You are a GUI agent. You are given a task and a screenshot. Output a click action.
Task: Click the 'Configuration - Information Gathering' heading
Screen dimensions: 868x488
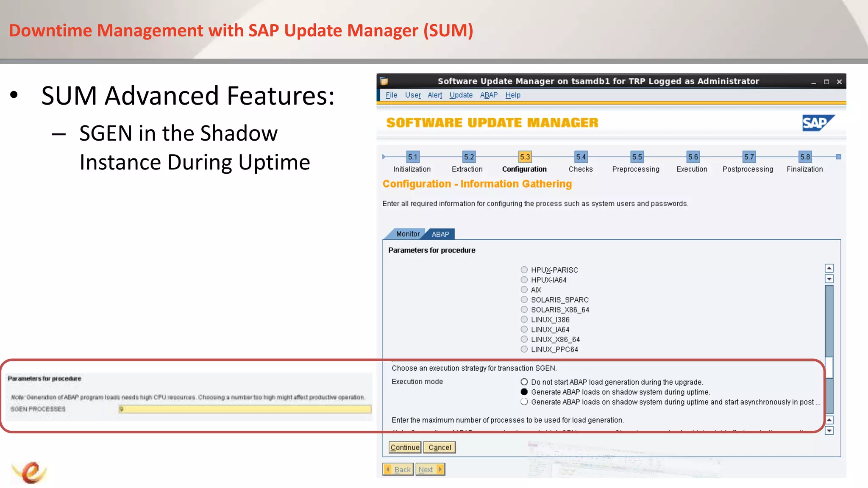(x=477, y=184)
